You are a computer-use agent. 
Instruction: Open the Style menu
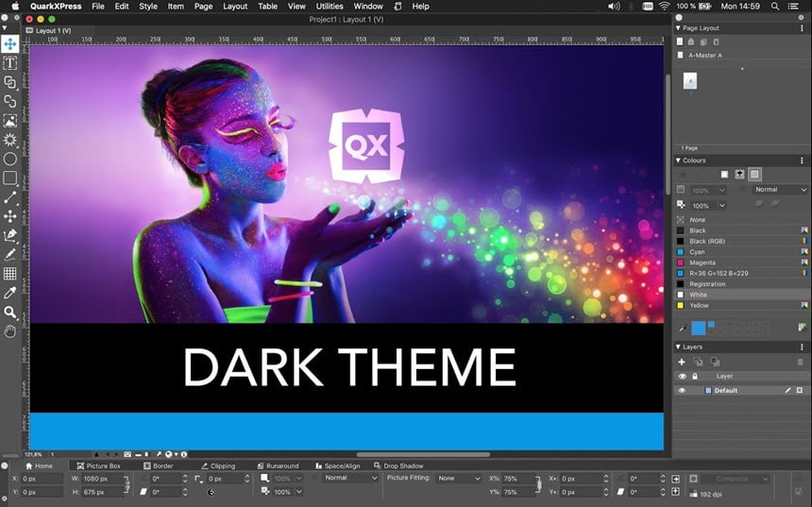(x=148, y=7)
